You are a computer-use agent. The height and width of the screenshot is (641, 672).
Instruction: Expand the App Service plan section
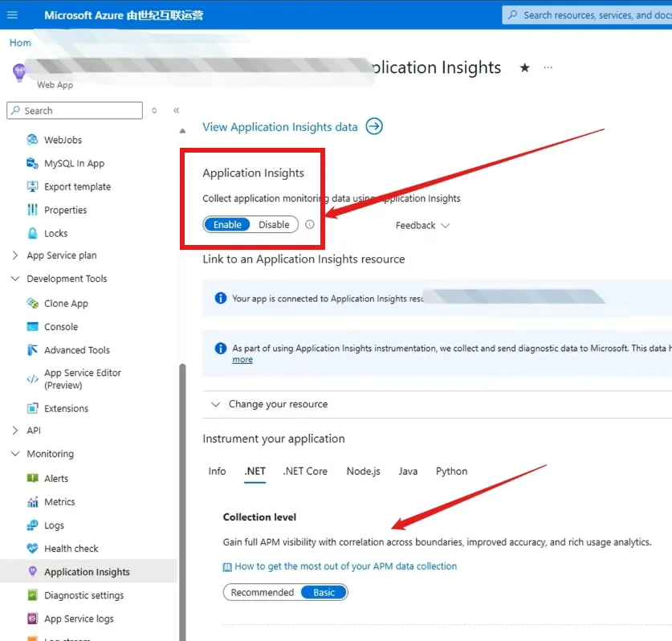click(15, 255)
